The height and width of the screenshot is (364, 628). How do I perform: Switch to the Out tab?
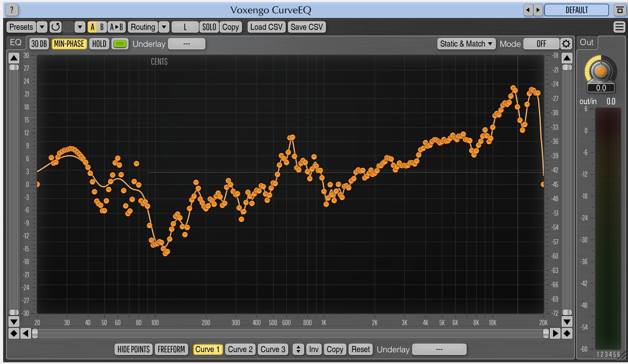tap(586, 42)
